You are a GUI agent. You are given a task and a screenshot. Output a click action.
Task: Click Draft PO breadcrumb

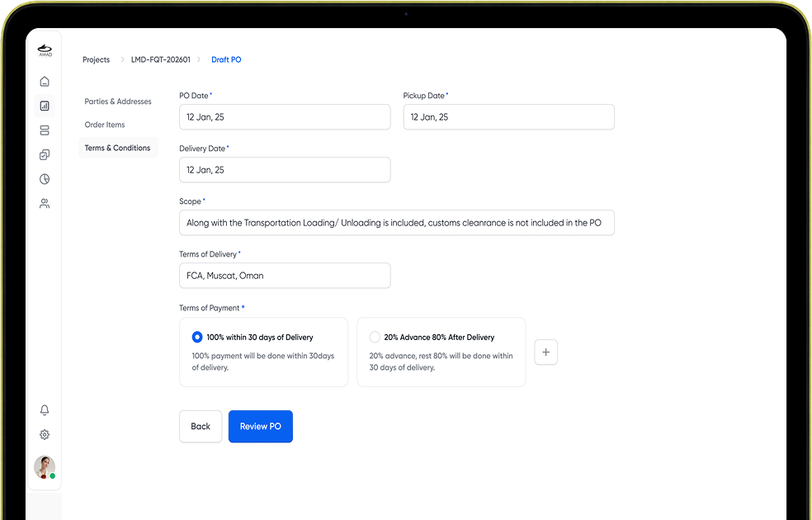click(226, 59)
